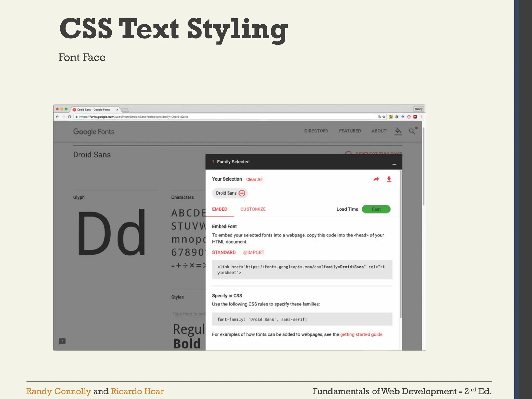The image size is (532, 399).
Task: Open the Chrome three-dot menu
Action: (421, 117)
